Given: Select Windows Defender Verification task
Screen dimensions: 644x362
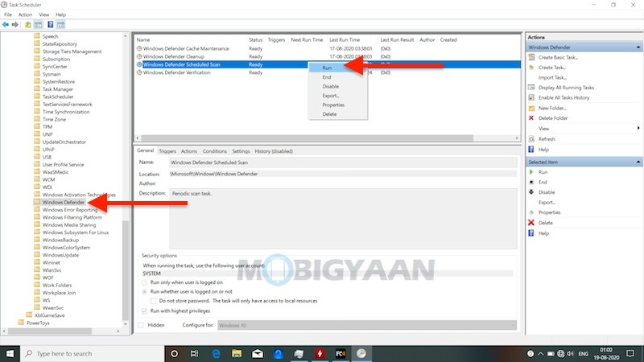Looking at the screenshot, I should tap(176, 72).
